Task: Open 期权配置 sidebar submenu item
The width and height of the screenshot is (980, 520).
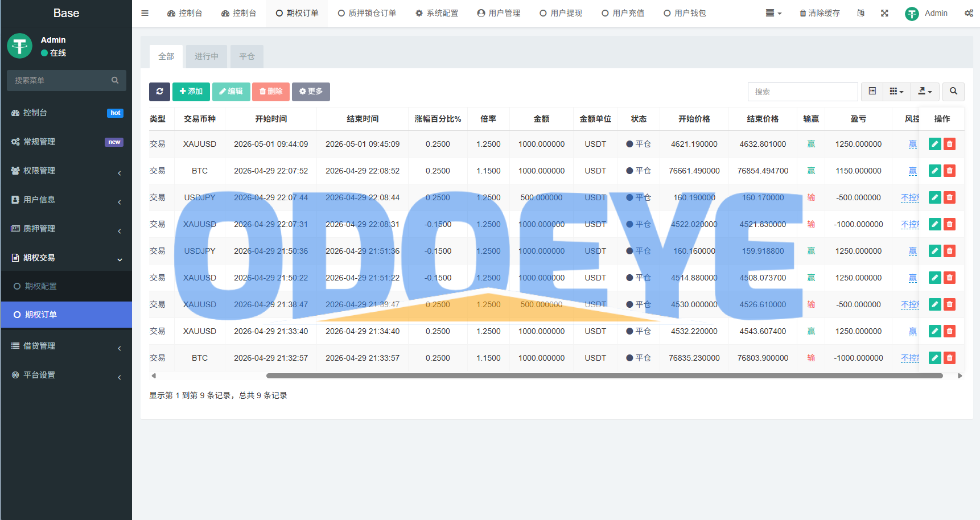Action: coord(67,286)
